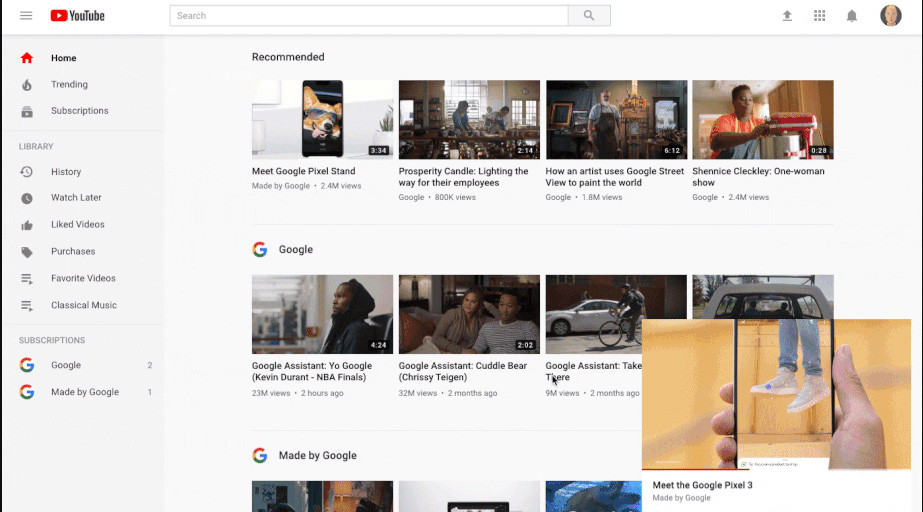This screenshot has height=512, width=923.
Task: Click the Home icon in sidebar
Action: pos(26,58)
